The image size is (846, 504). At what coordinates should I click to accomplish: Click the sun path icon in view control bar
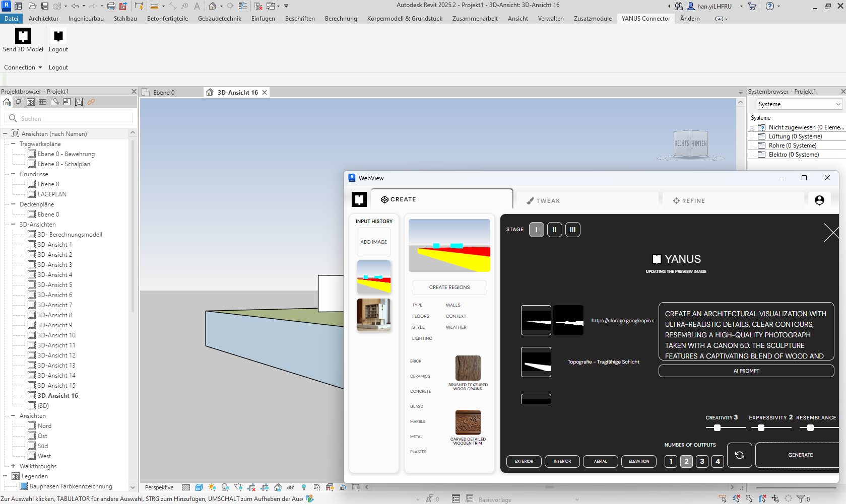[212, 487]
